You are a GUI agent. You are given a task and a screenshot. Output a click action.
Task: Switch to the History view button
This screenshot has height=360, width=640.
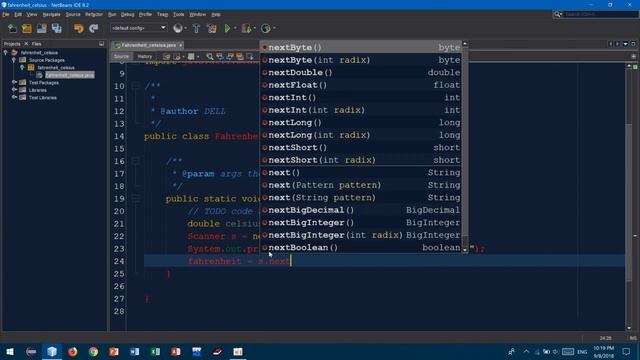144,57
